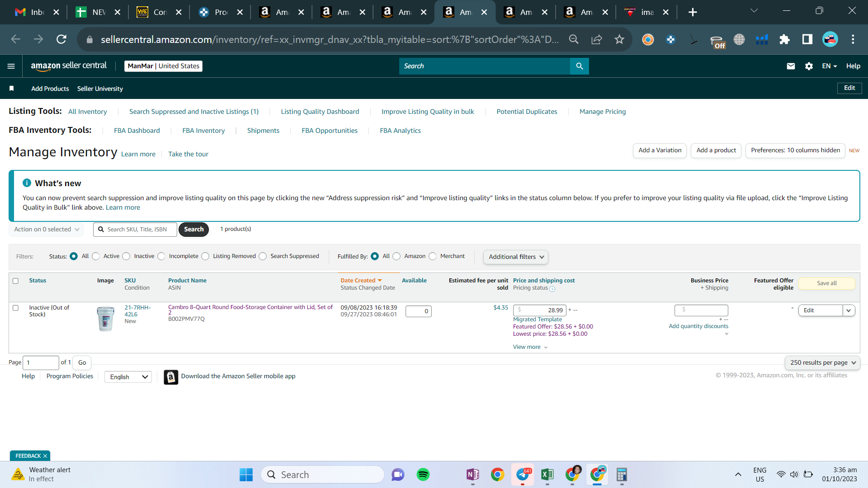
Task: Show hidden system tray icons
Action: 738,474
